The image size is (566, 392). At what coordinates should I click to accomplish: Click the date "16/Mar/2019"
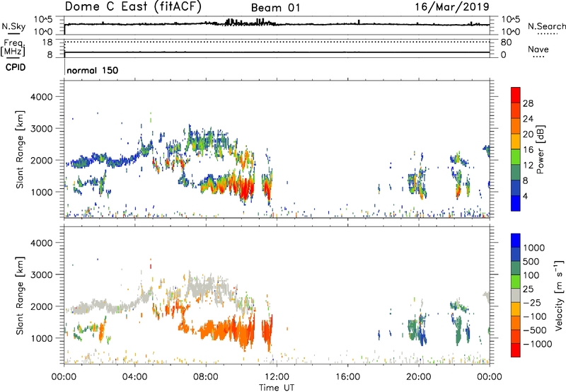[452, 6]
